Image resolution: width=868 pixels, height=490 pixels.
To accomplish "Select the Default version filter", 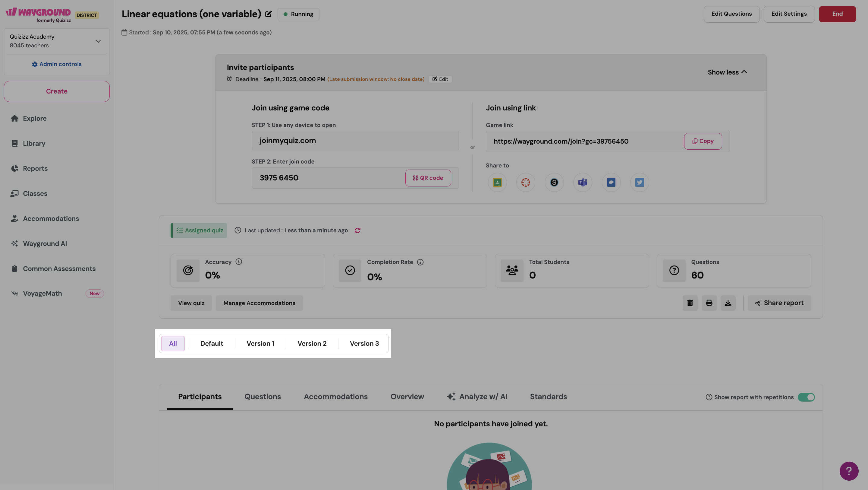I will tap(212, 343).
